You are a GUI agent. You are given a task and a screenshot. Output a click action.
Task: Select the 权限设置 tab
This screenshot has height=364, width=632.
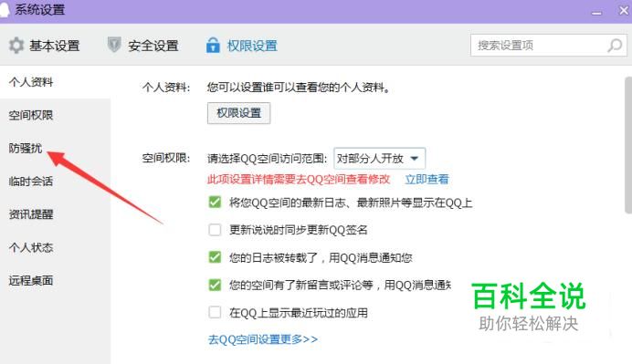coord(242,45)
